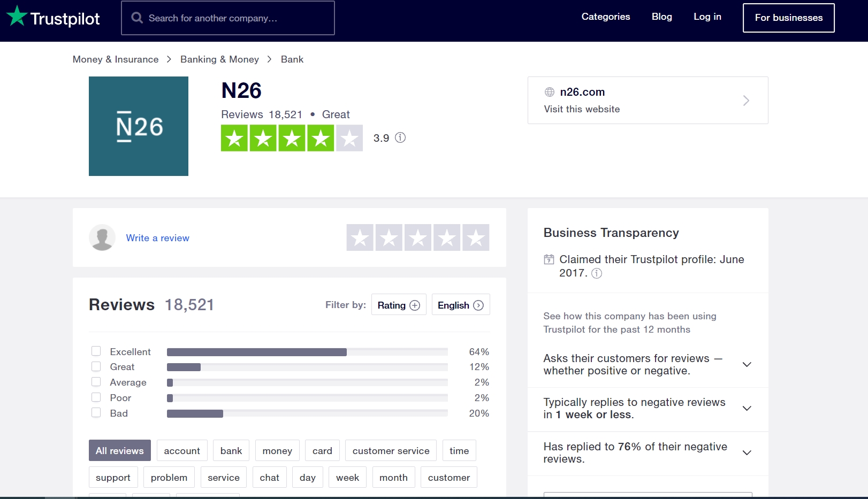The width and height of the screenshot is (868, 499).
Task: Click the info icon beside 3.9 score
Action: pyautogui.click(x=400, y=138)
